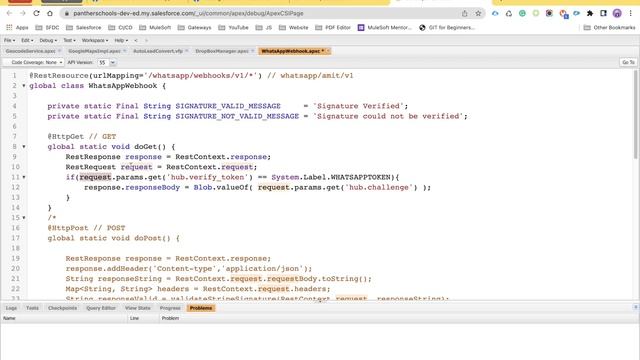The height and width of the screenshot is (360, 640).
Task: Go back in browser history
Action: 9,13
